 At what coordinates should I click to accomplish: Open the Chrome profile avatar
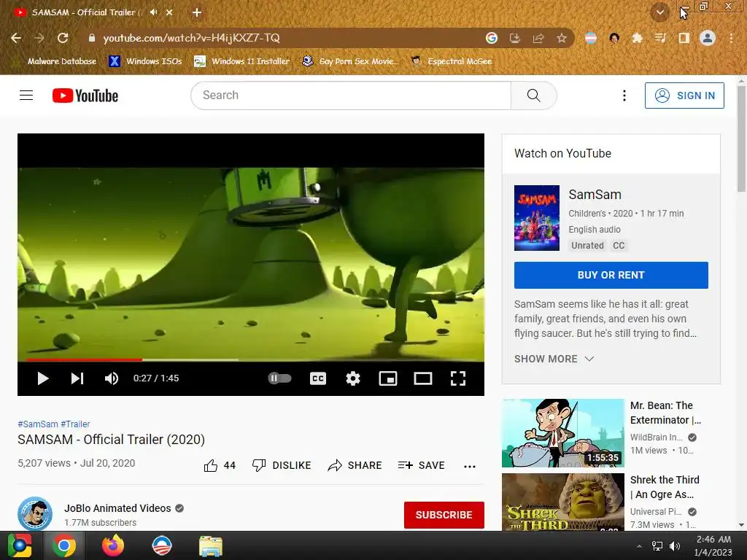coord(708,38)
